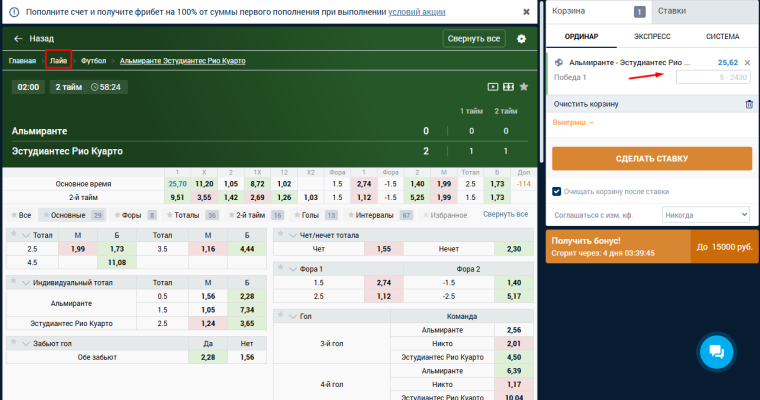Open the live chat bubble icon
Viewport: 760px width, 400px height.
click(x=716, y=352)
